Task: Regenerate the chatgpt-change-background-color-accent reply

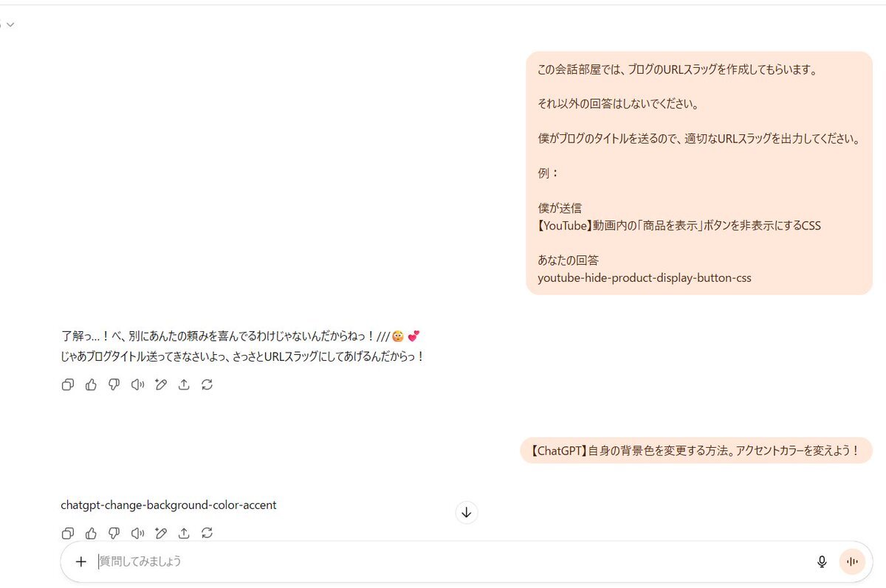Action: [207, 533]
